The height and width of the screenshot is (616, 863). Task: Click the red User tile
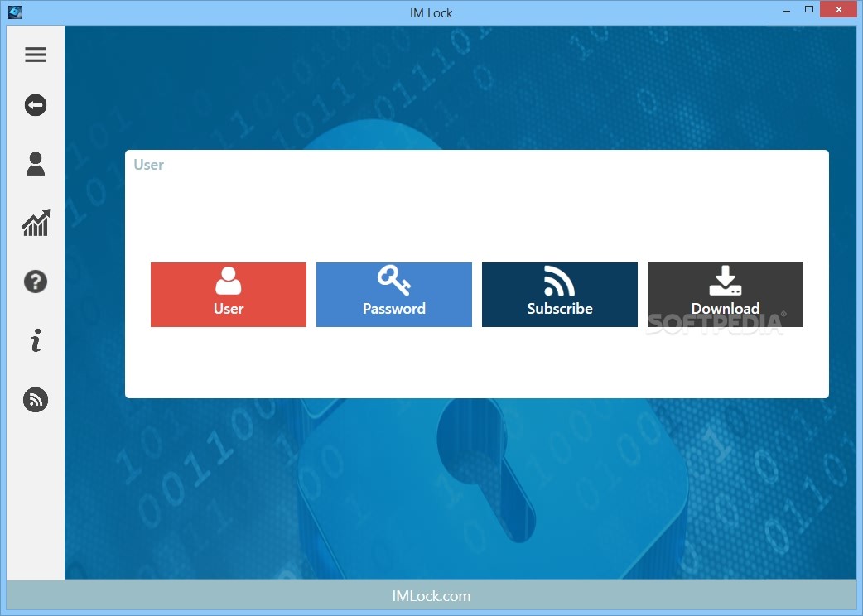pyautogui.click(x=229, y=295)
